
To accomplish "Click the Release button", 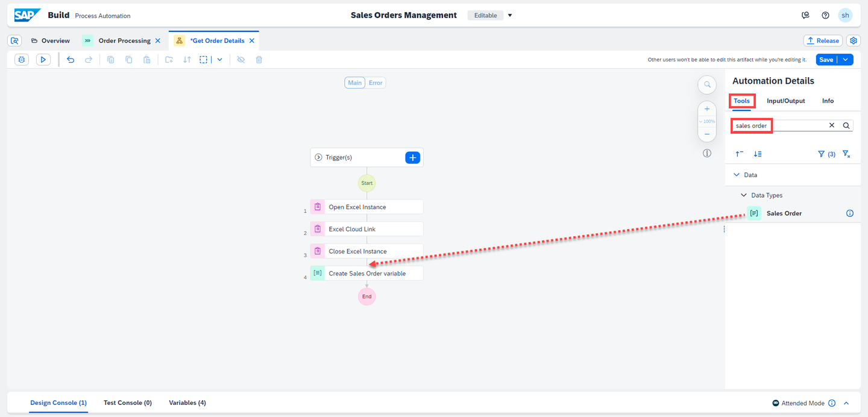I will pos(823,40).
